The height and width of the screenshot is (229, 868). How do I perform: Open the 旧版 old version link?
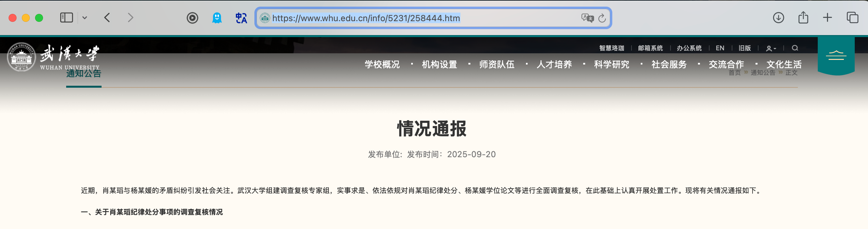pos(745,48)
